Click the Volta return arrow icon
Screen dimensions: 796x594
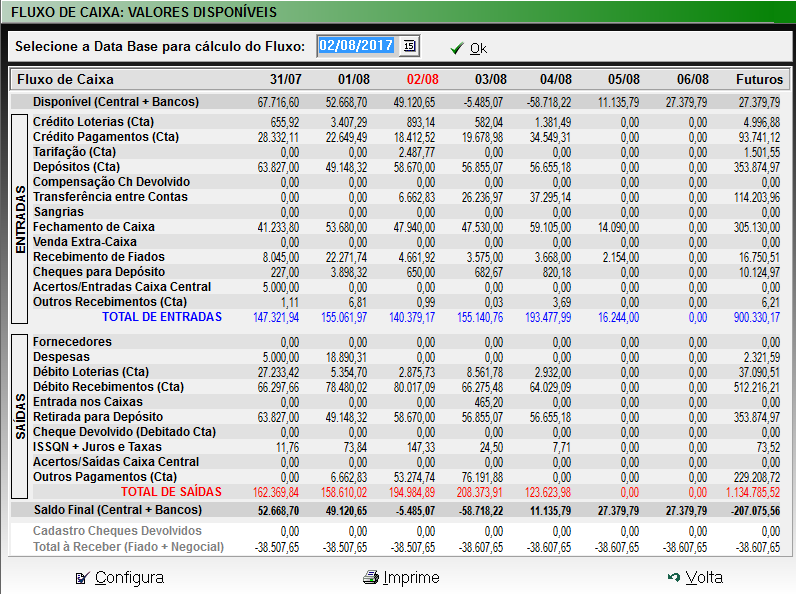tap(673, 577)
